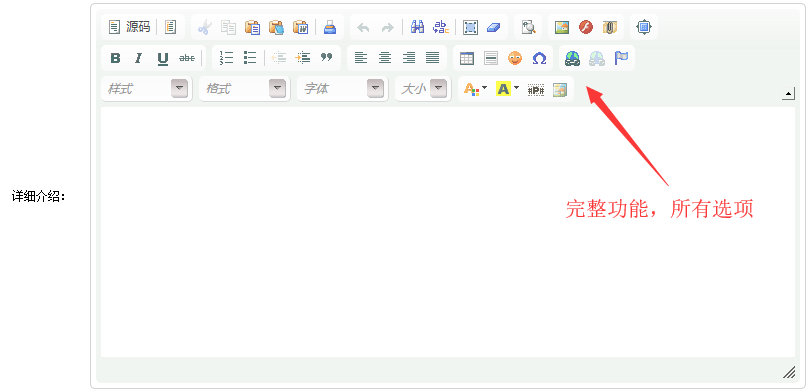810x389 pixels.
Task: Click the Paste from Word icon
Action: pos(300,27)
